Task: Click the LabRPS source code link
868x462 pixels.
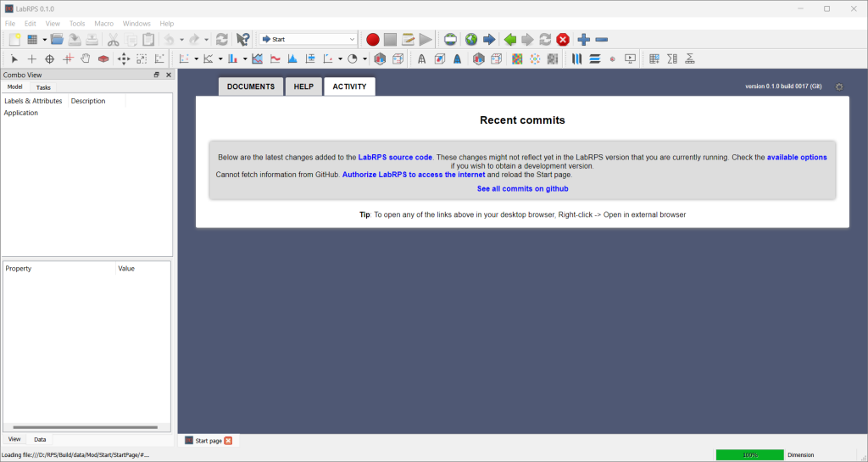Action: point(395,158)
